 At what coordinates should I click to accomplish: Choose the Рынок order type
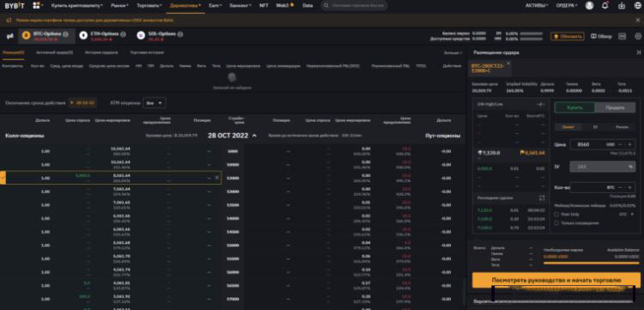pyautogui.click(x=622, y=127)
